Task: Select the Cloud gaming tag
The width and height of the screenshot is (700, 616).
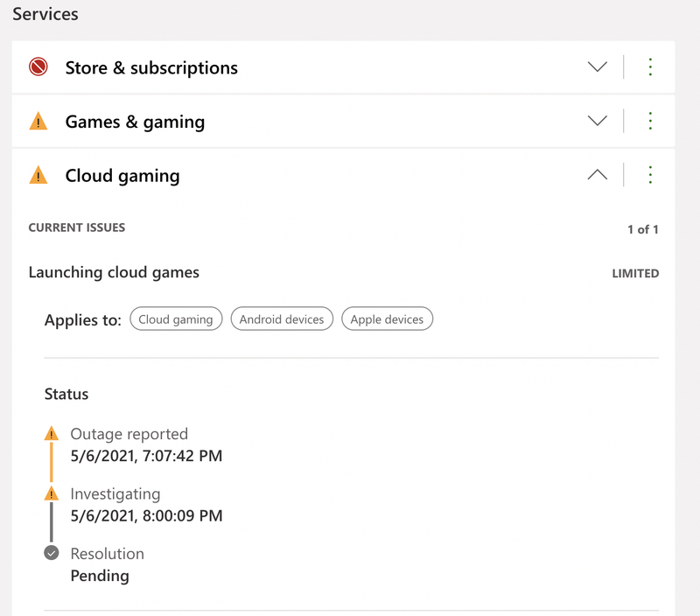Action: (x=176, y=319)
